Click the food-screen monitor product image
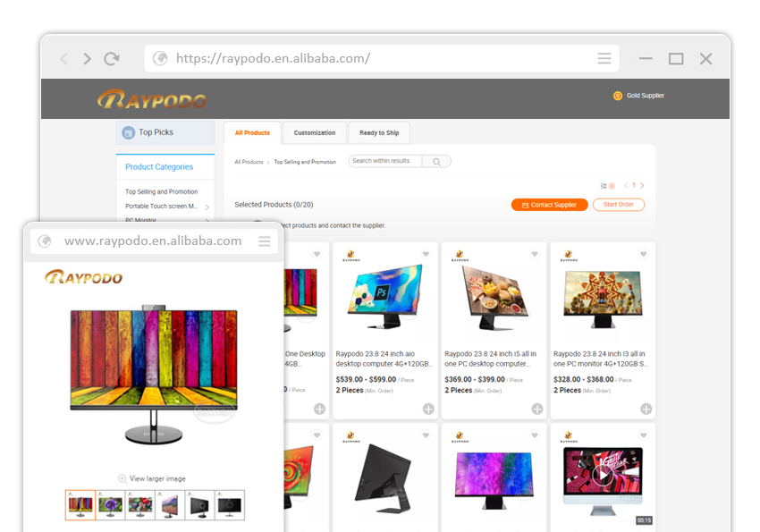Viewport: 760px width, 532px height. (x=494, y=298)
